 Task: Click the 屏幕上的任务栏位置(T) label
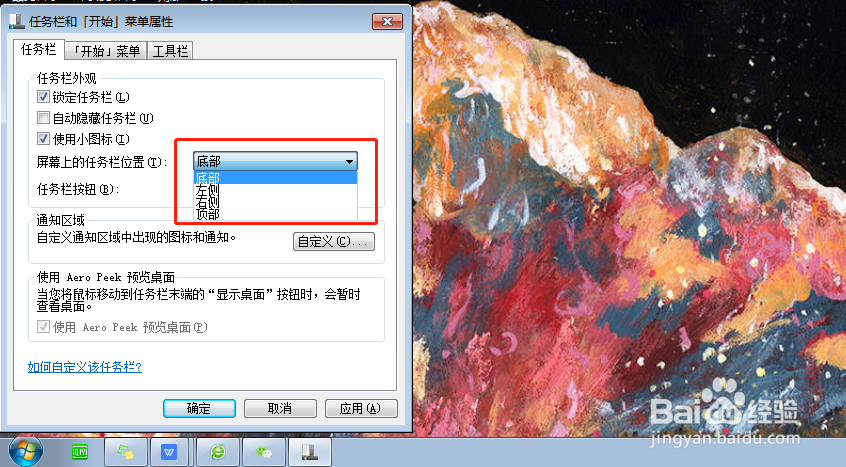[102, 162]
